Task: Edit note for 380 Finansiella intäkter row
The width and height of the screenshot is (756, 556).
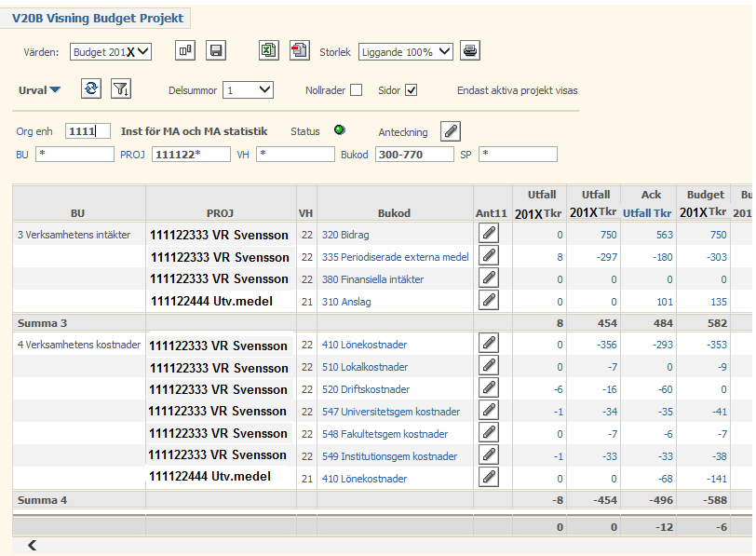Action: [x=489, y=278]
